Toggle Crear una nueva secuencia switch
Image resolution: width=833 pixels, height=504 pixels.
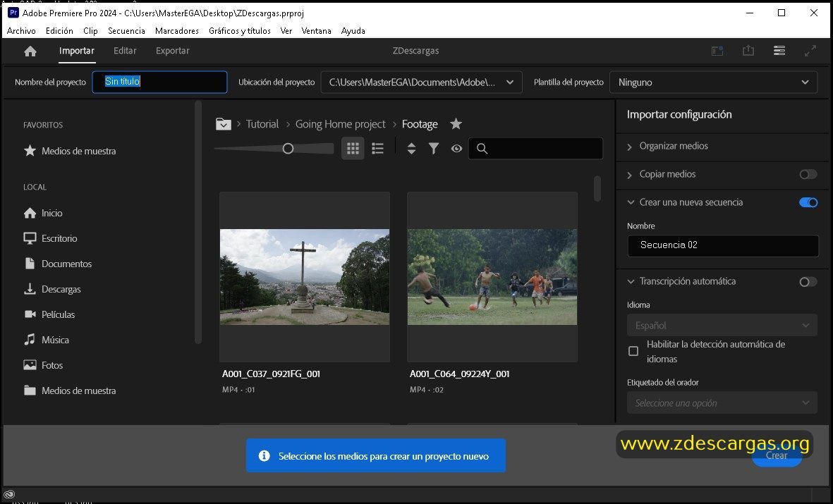click(808, 202)
